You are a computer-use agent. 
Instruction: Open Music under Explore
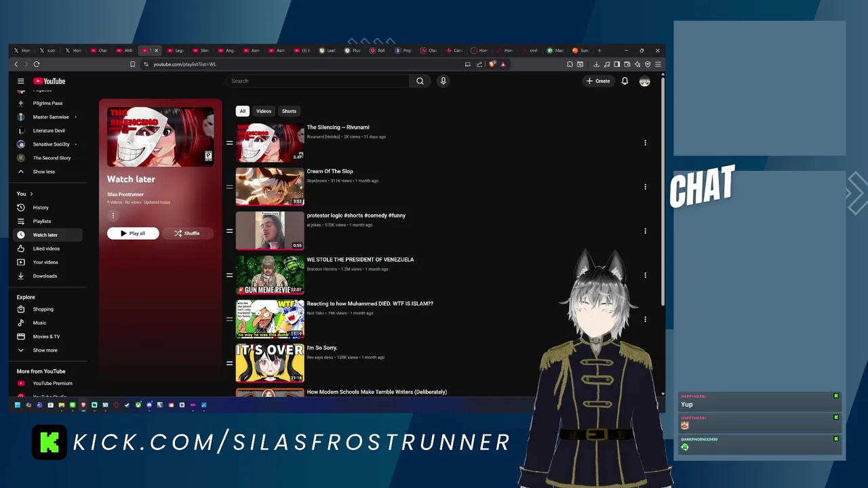click(x=47, y=323)
